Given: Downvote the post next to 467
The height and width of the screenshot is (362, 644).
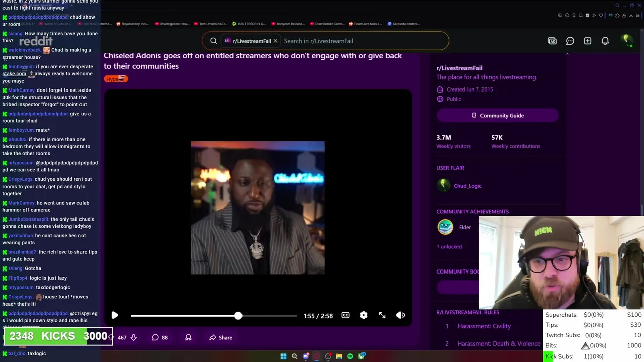Looking at the screenshot, I should point(134,338).
